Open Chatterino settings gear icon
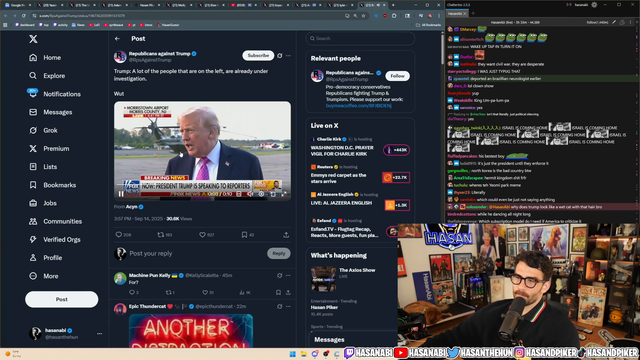 (594, 4)
